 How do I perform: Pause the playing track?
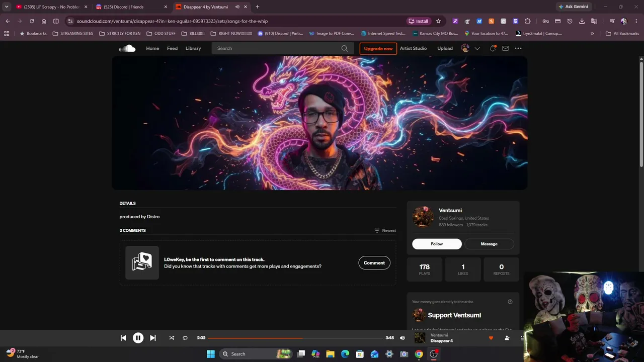click(x=138, y=338)
